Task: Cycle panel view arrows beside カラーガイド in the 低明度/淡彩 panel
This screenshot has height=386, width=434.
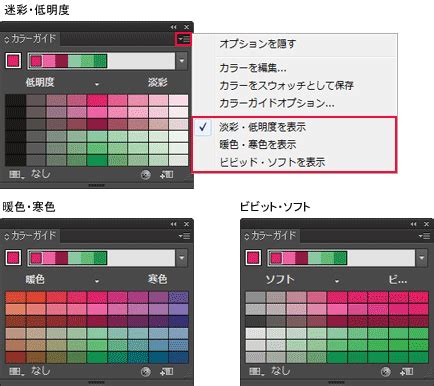Action: coord(6,40)
